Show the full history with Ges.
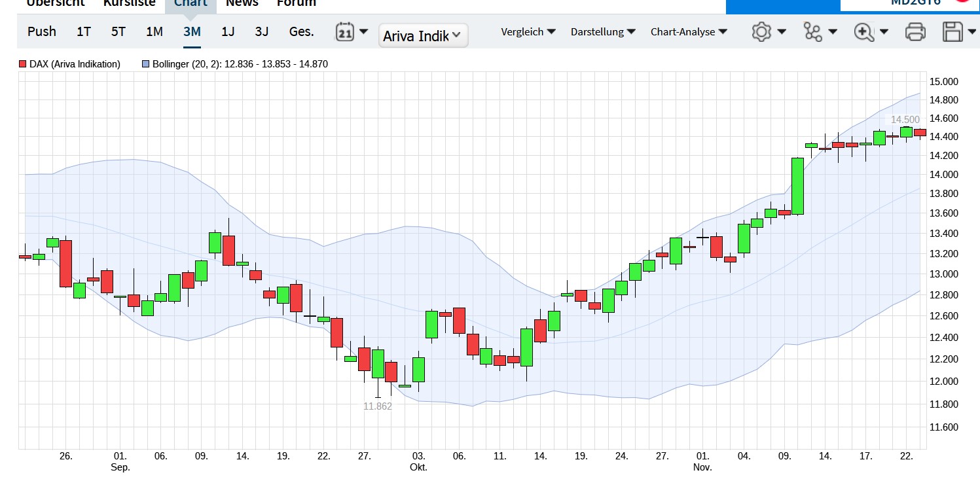This screenshot has height=481, width=980. pyautogui.click(x=302, y=31)
